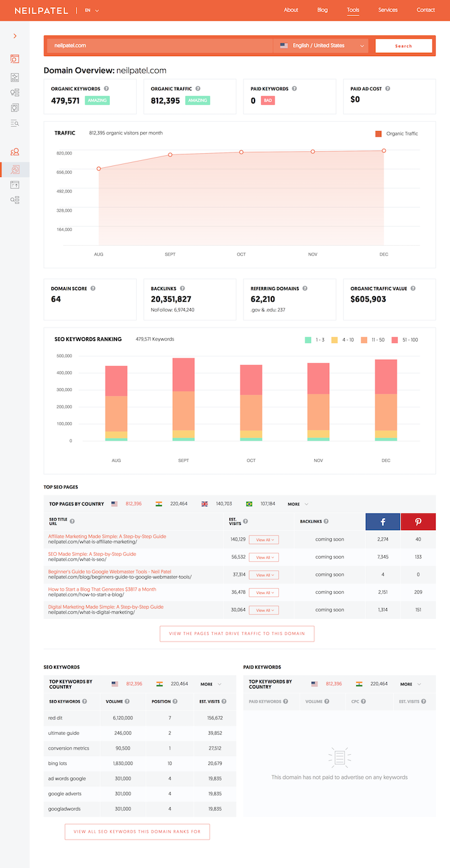Viewport: 450px width, 868px height.
Task: Open the chart overview icon in the sidebar
Action: (15, 77)
